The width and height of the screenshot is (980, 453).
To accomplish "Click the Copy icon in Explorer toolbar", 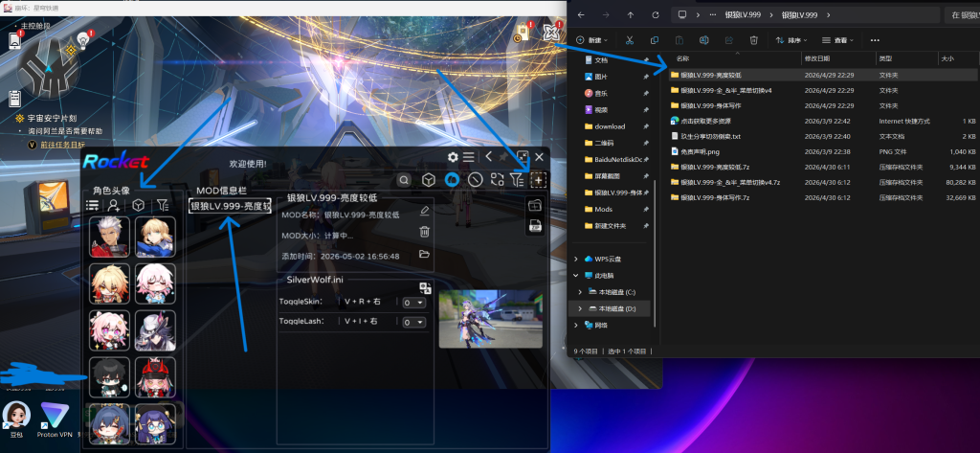I will [655, 40].
